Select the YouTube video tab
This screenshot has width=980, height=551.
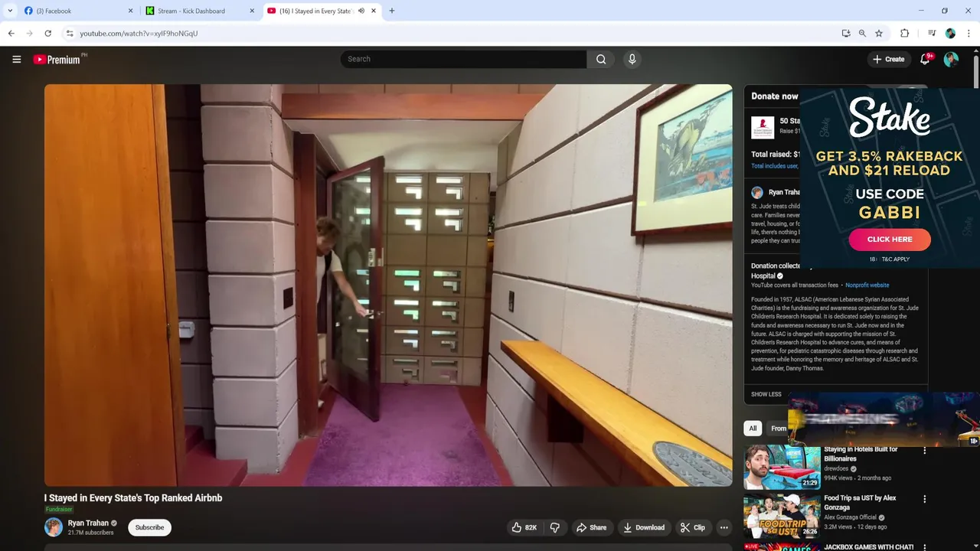(322, 11)
